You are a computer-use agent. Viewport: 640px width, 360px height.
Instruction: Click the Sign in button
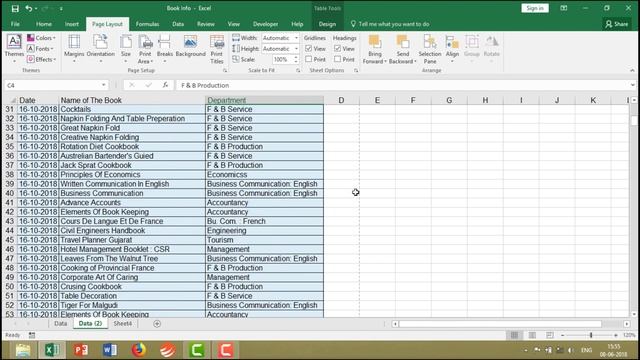(535, 8)
